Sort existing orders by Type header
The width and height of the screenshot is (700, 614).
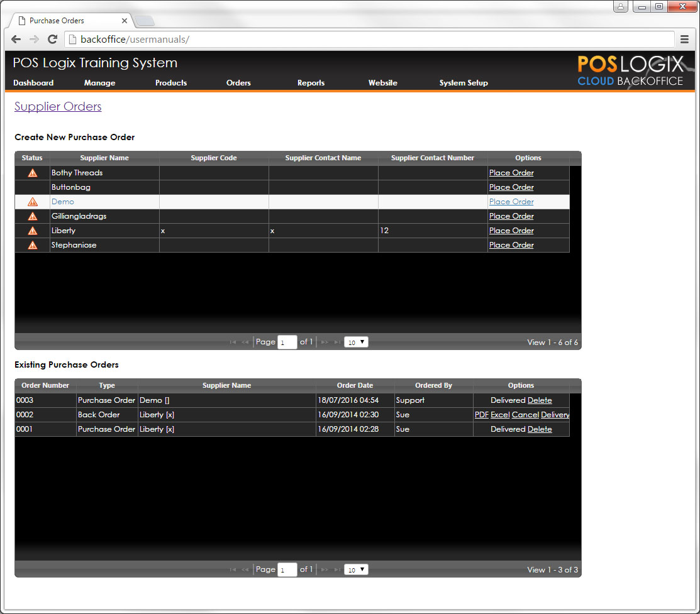coord(107,385)
